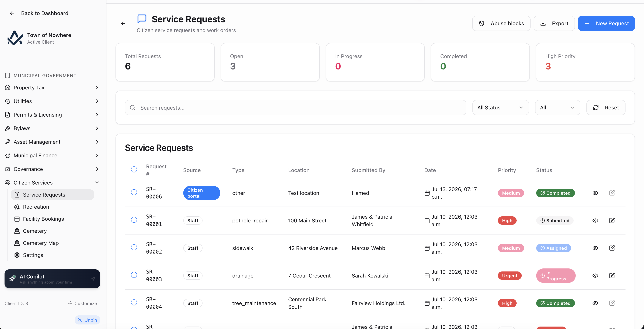Click the New Request button

[x=606, y=23]
